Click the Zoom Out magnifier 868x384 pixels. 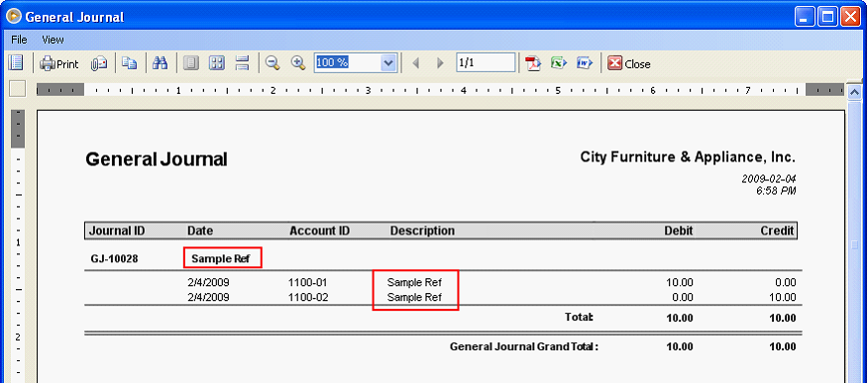(271, 63)
